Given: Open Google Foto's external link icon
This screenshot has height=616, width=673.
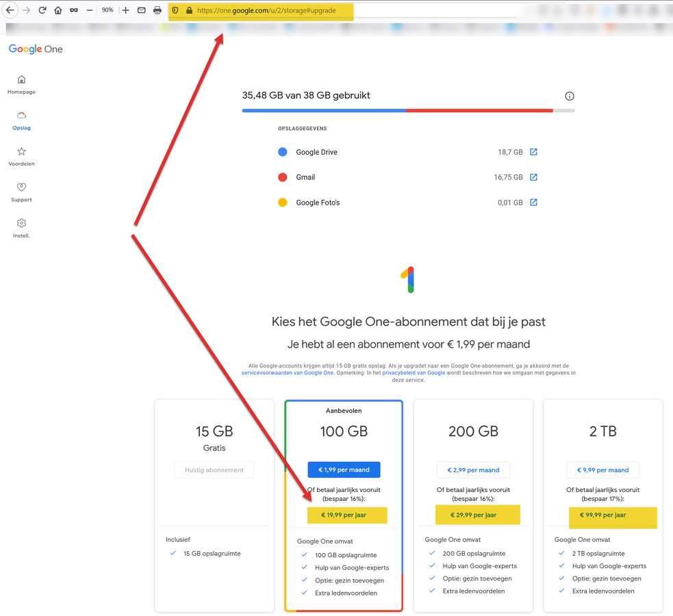Looking at the screenshot, I should pyautogui.click(x=533, y=203).
